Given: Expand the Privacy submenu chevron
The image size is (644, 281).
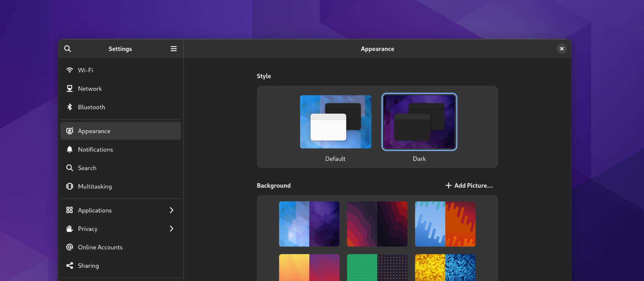Looking at the screenshot, I should pos(171,229).
